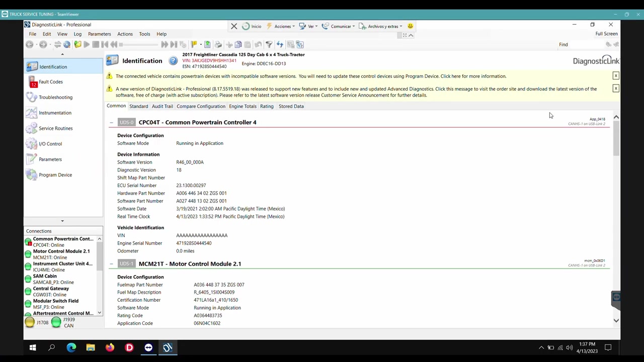
Task: Open the View menu
Action: (x=62, y=34)
